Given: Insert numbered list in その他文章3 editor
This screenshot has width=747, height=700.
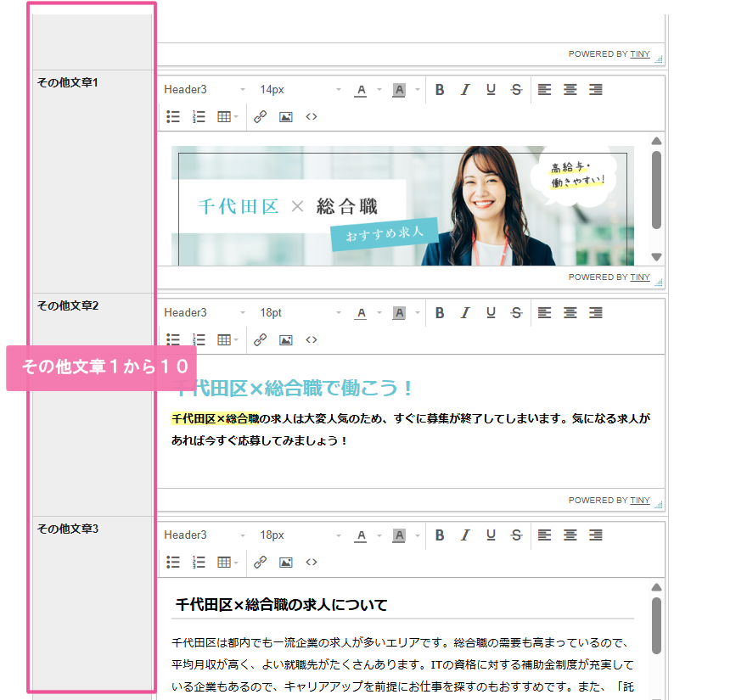Looking at the screenshot, I should coord(199,563).
